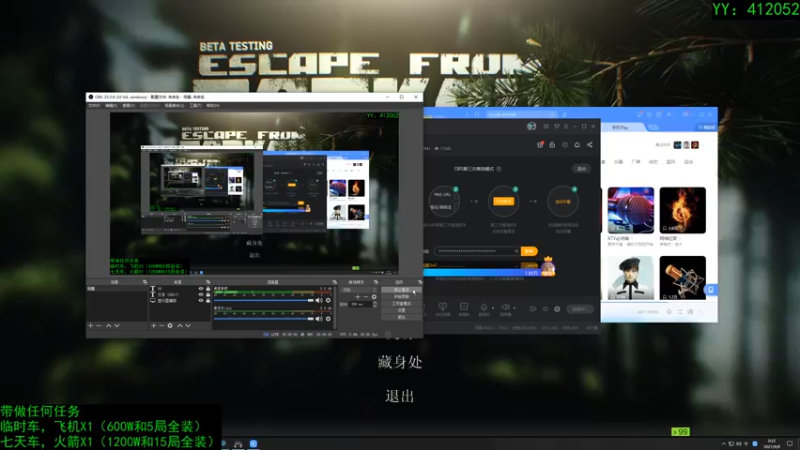Click floating phone icon in music player
This screenshot has width=800, height=450.
(x=711, y=290)
